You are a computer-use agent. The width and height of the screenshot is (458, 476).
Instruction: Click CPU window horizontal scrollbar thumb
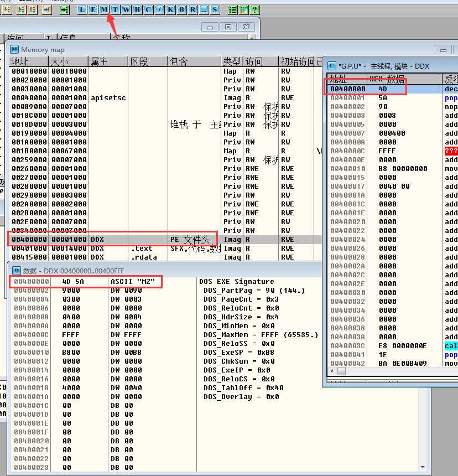click(x=341, y=371)
